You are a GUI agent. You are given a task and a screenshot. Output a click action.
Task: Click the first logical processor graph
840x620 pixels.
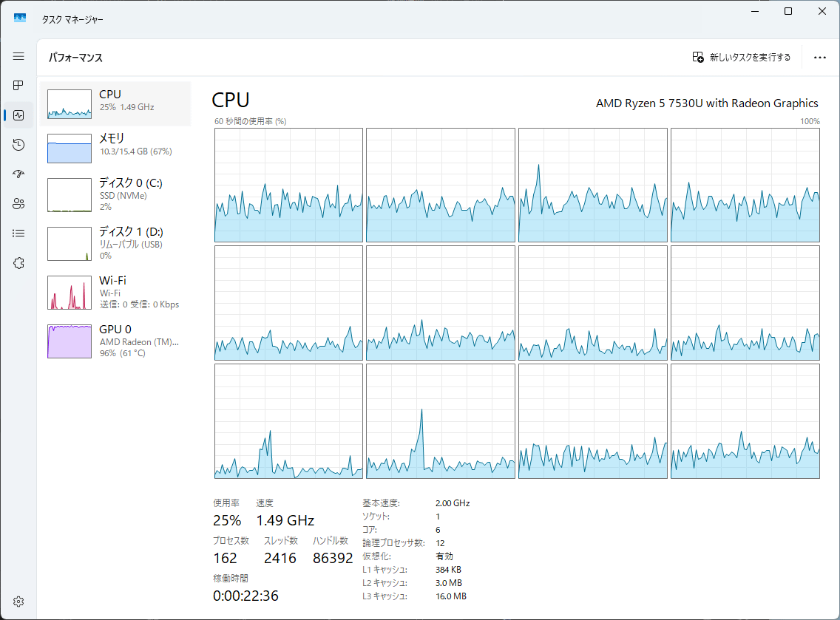tap(288, 185)
